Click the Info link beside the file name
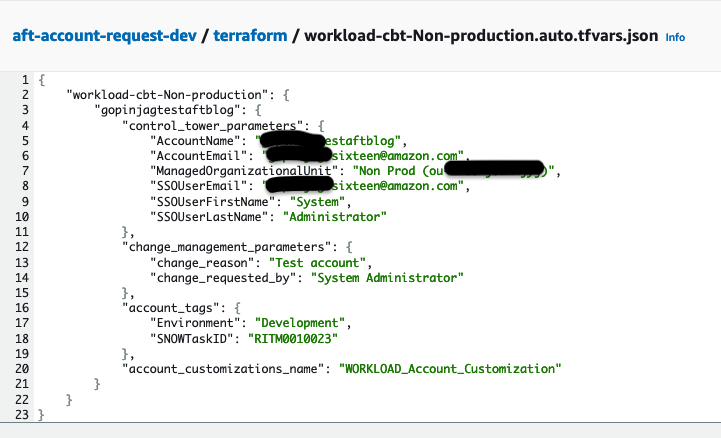721x438 pixels. click(675, 37)
